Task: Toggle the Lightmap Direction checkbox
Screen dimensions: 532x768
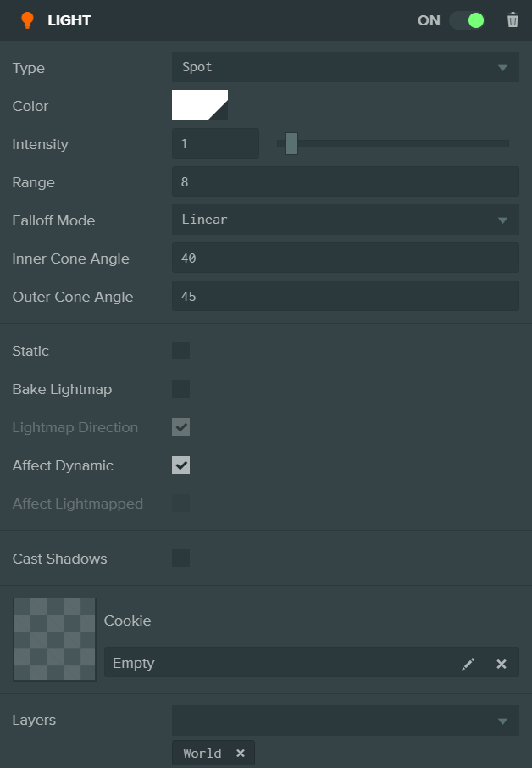Action: pyautogui.click(x=180, y=427)
